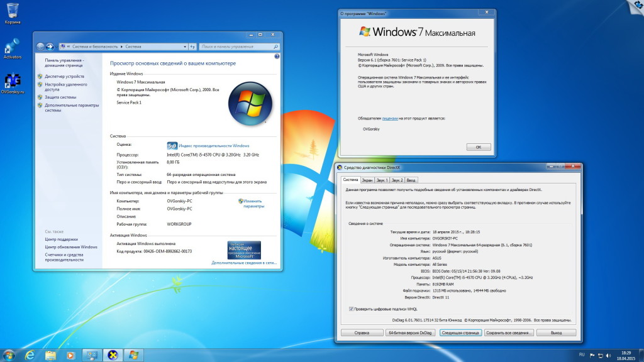The image size is (644, 362).
Task: Open Настройка удаленного доступа in sidebar
Action: [x=65, y=87]
